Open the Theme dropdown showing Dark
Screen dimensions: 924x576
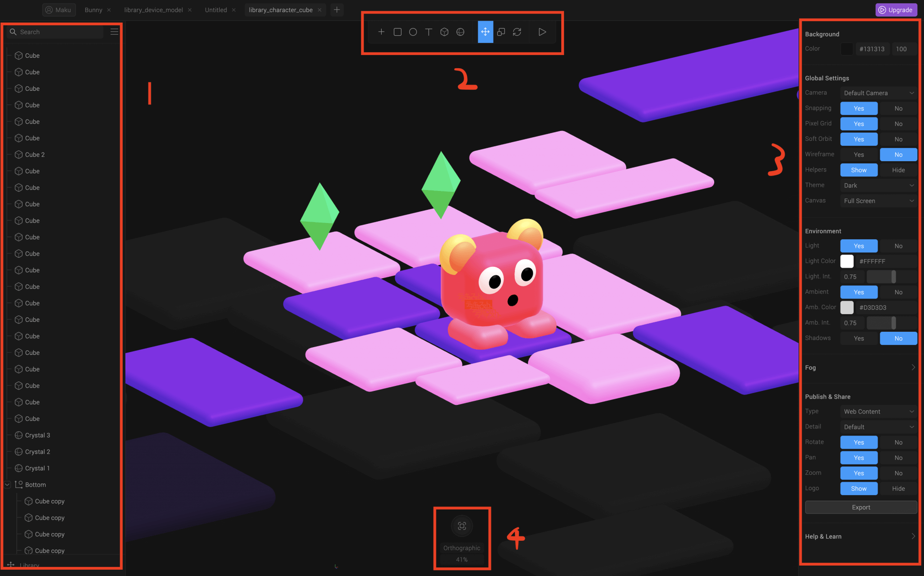[878, 186]
